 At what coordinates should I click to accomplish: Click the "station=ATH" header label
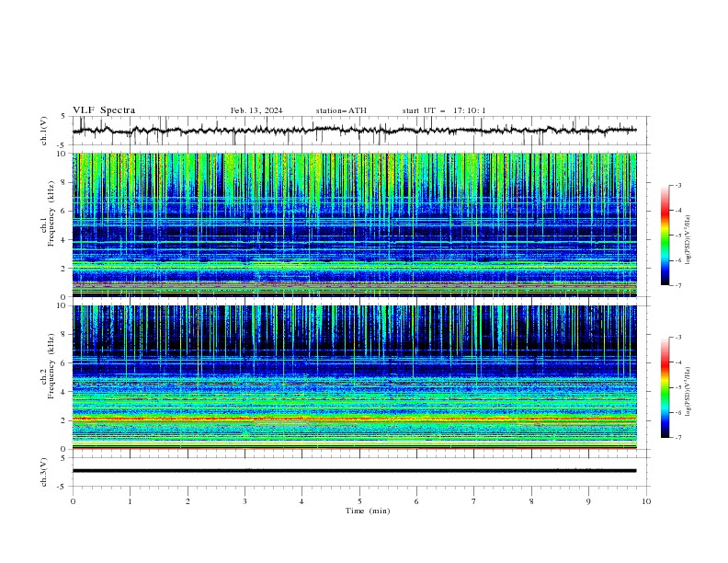click(341, 110)
